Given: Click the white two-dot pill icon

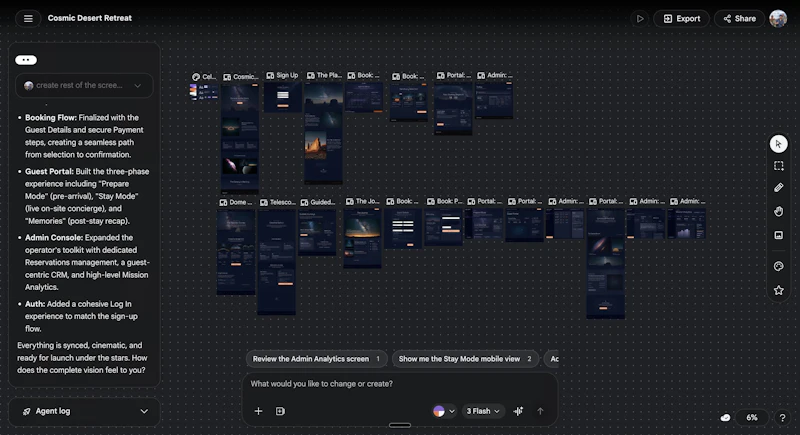Looking at the screenshot, I should [x=26, y=60].
